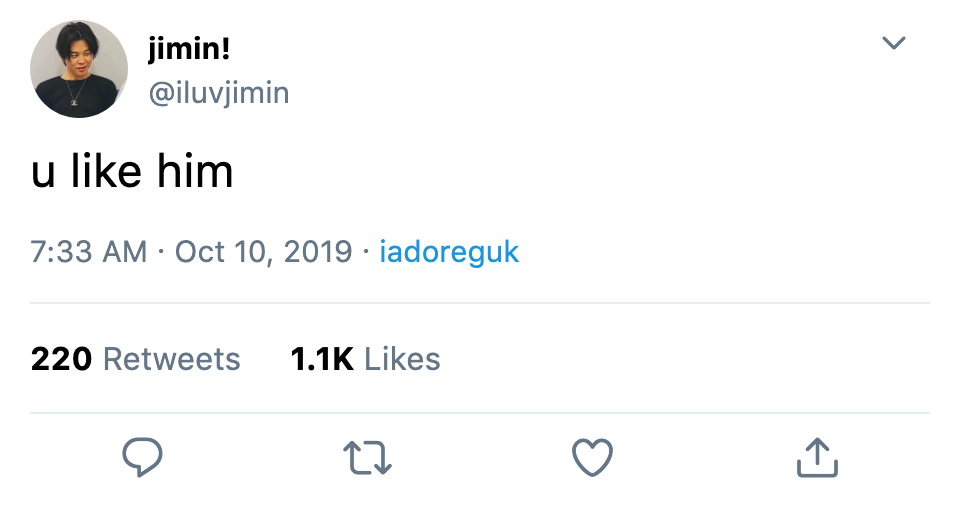Click the word Retweets label
Image resolution: width=960 pixels, height=510 pixels.
(x=171, y=359)
